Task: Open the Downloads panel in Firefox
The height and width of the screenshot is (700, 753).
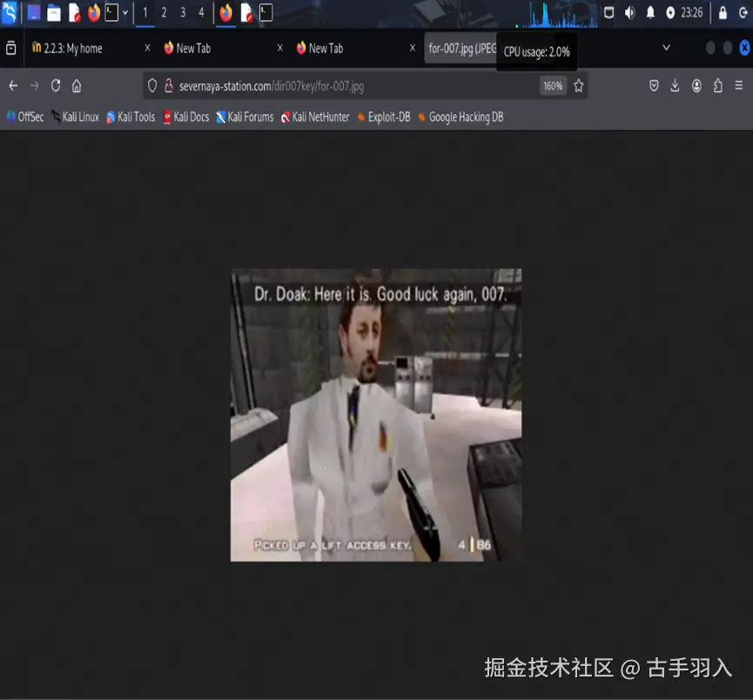Action: click(675, 84)
